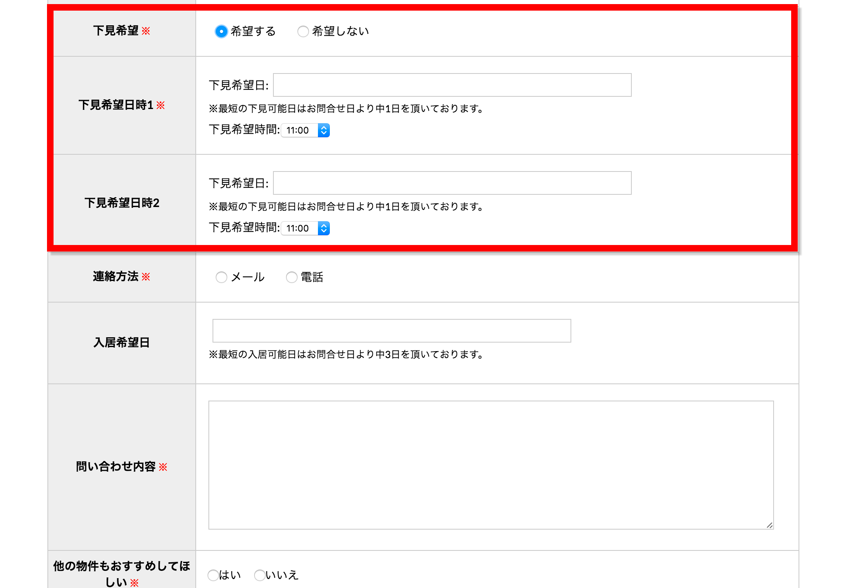868x588 pixels.
Task: Click the 下見希望日 field in 下見希望日時1
Action: pos(452,85)
